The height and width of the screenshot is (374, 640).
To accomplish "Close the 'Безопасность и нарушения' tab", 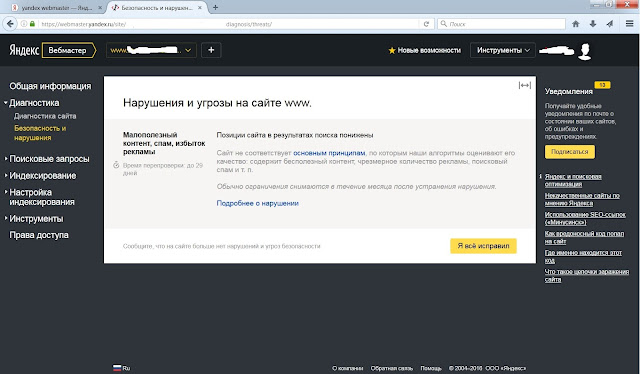I will pos(200,8).
